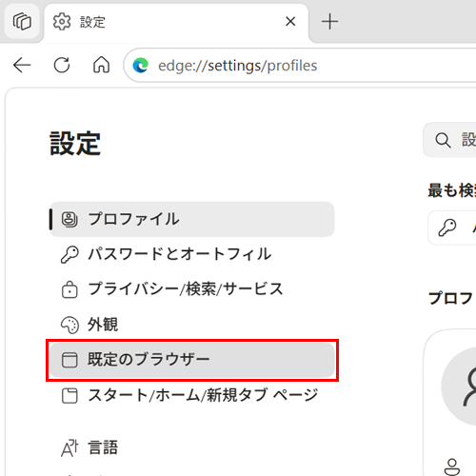Select the 設定 browser tab

[176, 22]
